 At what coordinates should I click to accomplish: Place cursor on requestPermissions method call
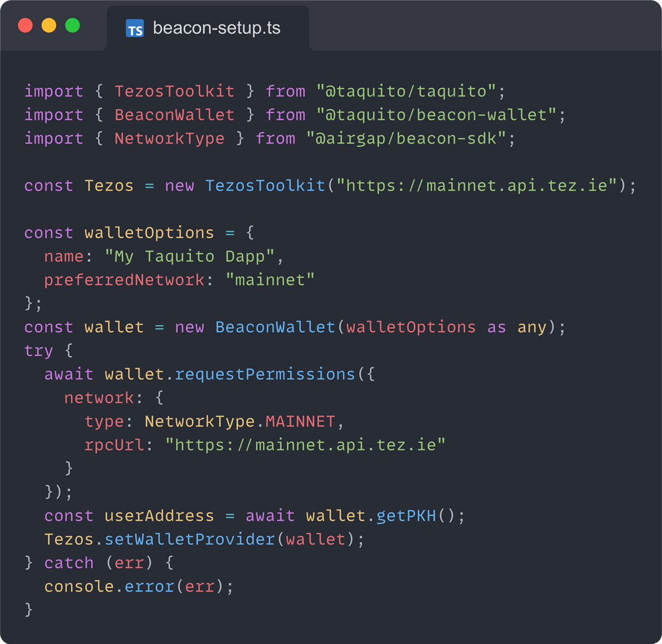(x=265, y=374)
